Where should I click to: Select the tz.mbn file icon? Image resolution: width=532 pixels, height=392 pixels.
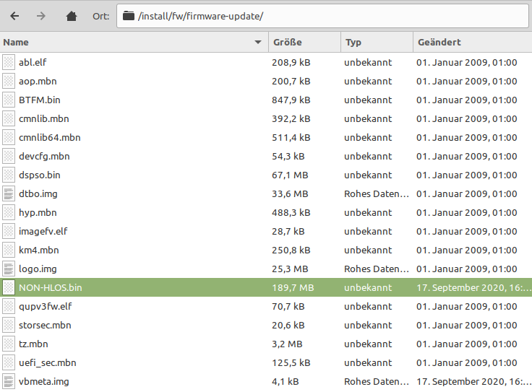(x=9, y=344)
